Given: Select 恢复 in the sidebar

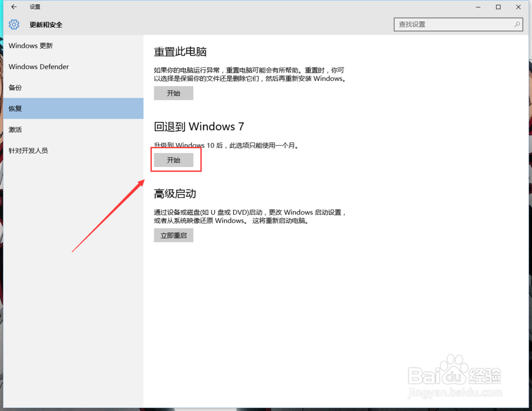Looking at the screenshot, I should click(x=73, y=108).
